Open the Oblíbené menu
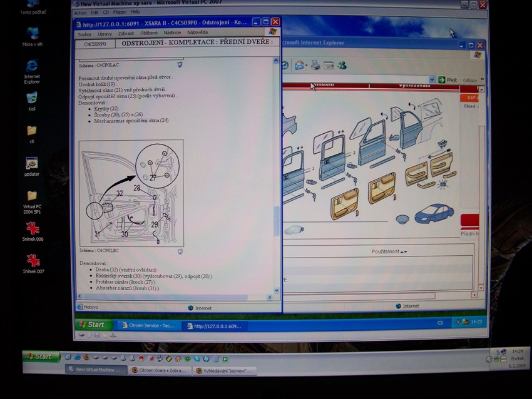Screen dimensions: 532x399 point(149,33)
